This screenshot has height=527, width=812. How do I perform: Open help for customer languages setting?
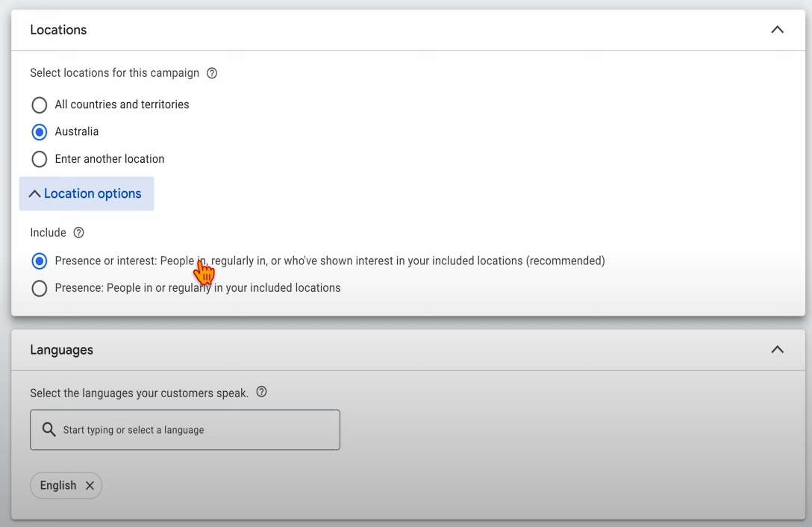click(261, 392)
